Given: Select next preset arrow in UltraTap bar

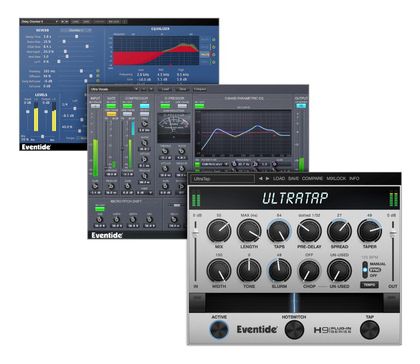Looking at the screenshot, I should coord(267,179).
